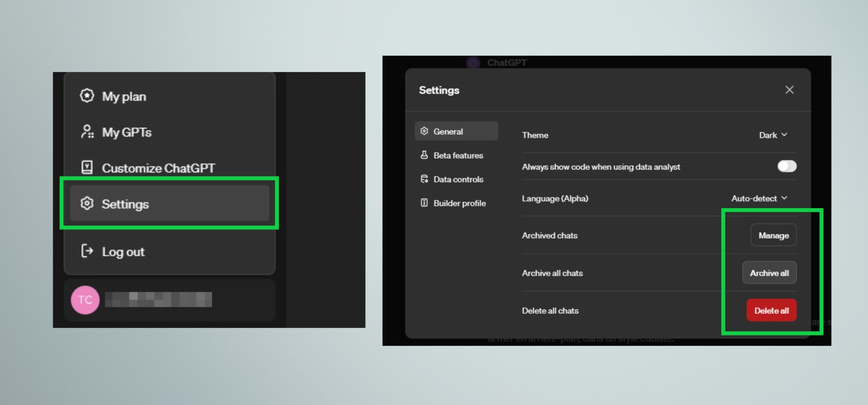
Task: Click the Builder profile badge icon
Action: 424,203
